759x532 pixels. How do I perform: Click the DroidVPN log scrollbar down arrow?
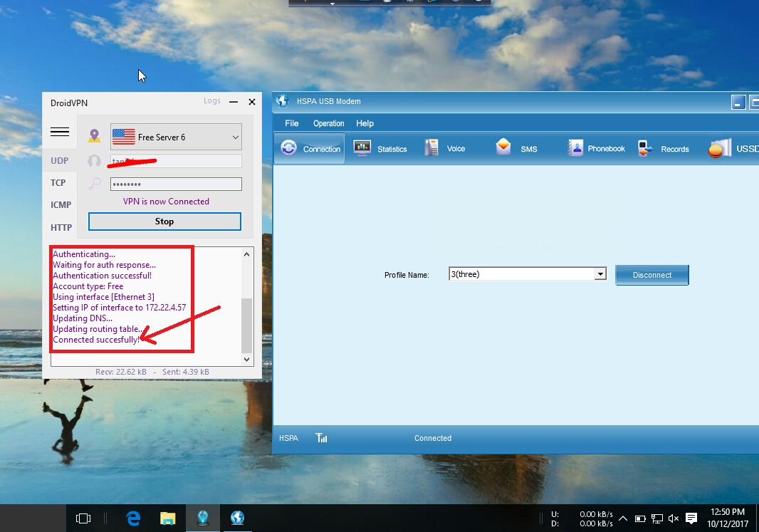click(x=247, y=360)
